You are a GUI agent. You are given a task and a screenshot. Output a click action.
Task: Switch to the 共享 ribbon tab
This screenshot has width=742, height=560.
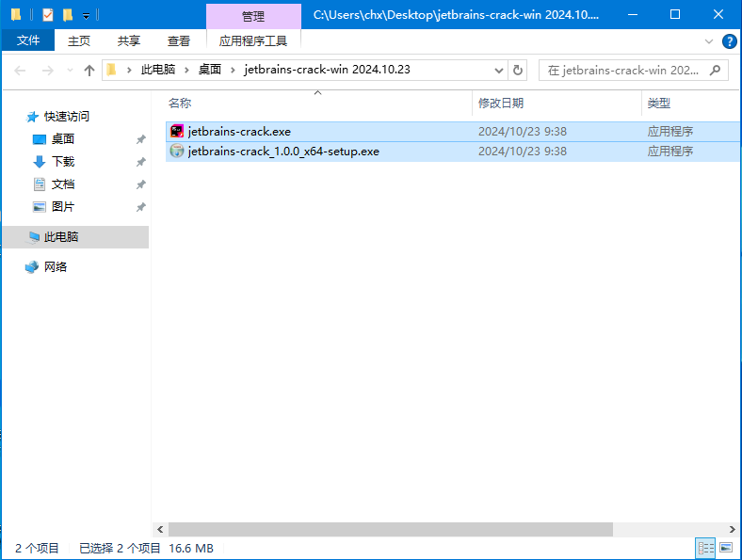(129, 41)
